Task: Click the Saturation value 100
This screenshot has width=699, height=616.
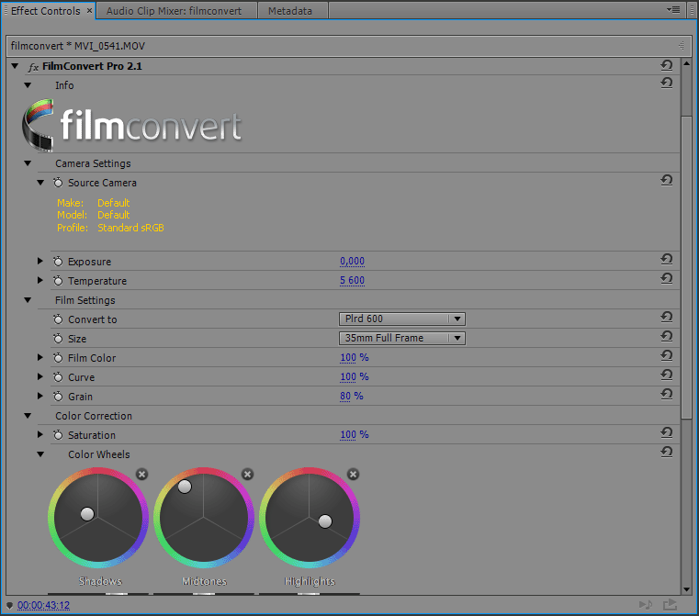Action: [x=348, y=435]
